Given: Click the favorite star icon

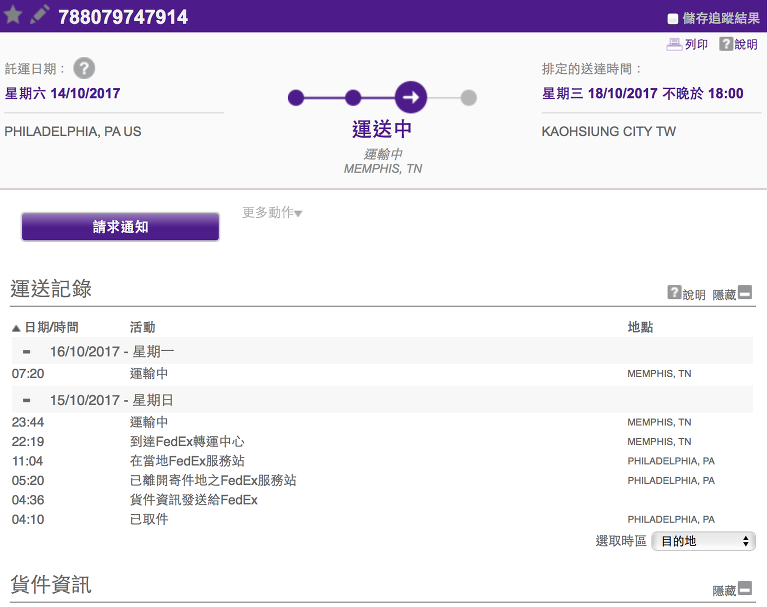Looking at the screenshot, I should click(14, 15).
